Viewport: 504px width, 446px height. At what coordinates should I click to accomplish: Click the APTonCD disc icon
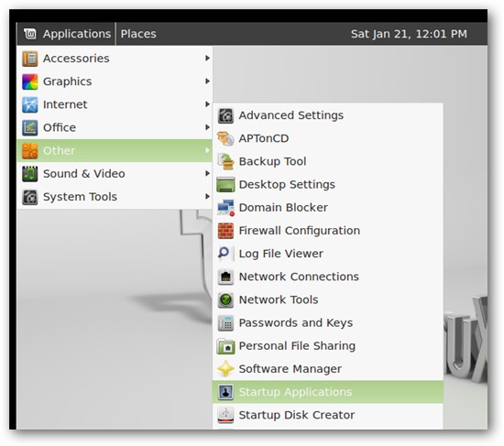coord(225,139)
